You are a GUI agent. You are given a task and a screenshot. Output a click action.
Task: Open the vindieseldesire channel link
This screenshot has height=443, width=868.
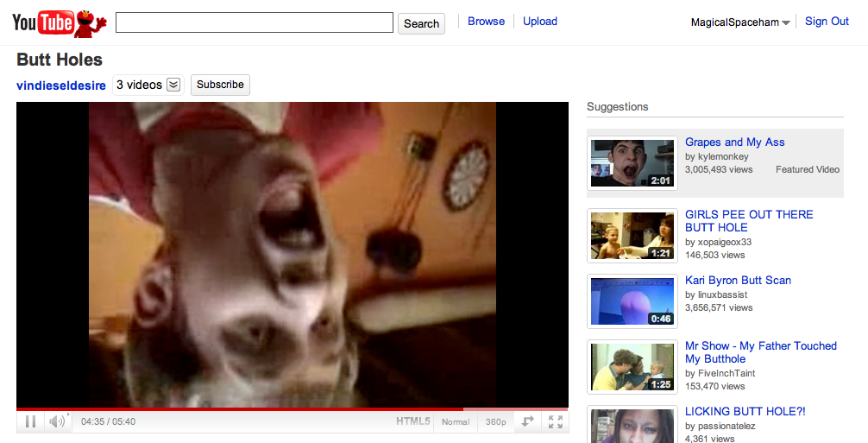pyautogui.click(x=61, y=85)
